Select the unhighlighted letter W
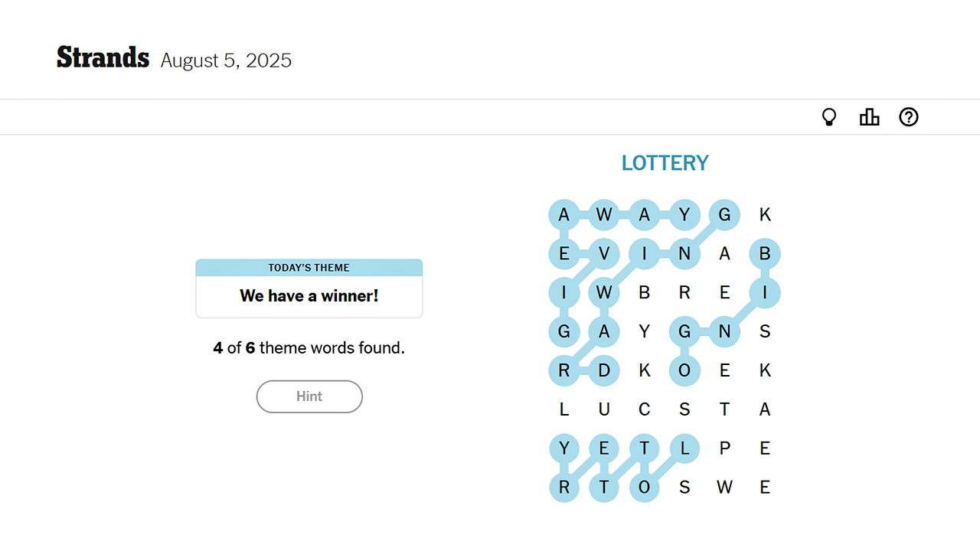 coord(724,487)
